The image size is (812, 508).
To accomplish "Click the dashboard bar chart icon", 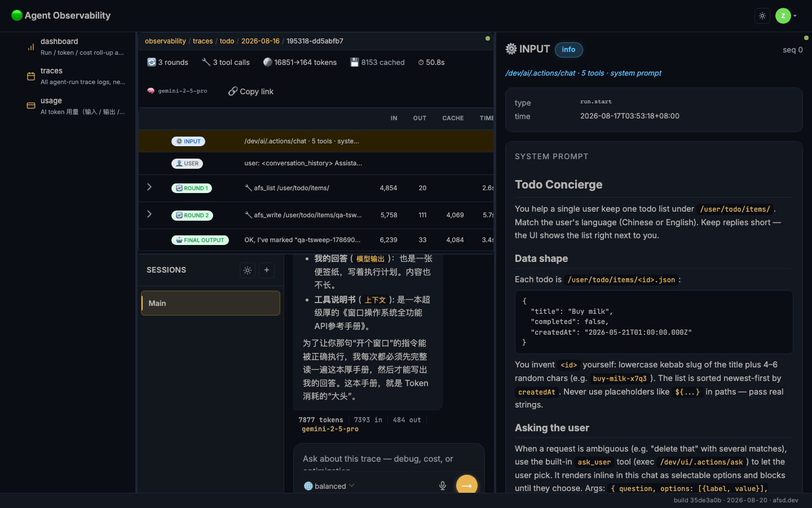I will tap(31, 47).
